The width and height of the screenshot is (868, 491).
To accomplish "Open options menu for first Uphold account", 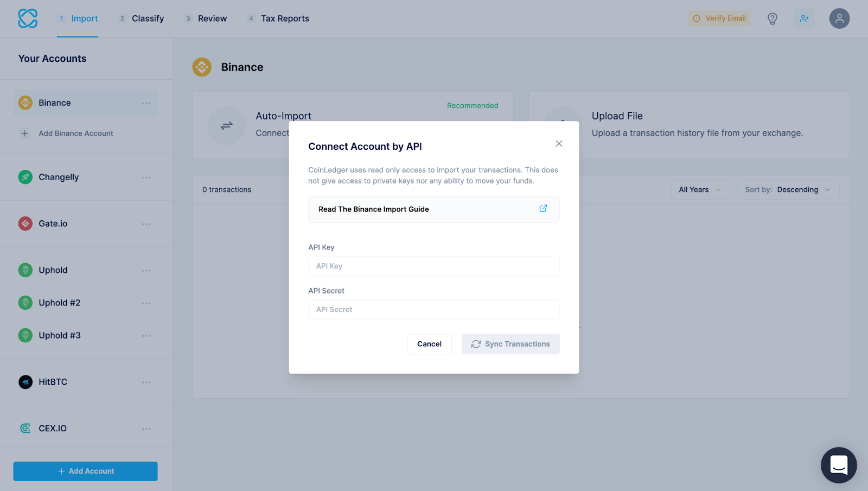I will pos(146,271).
